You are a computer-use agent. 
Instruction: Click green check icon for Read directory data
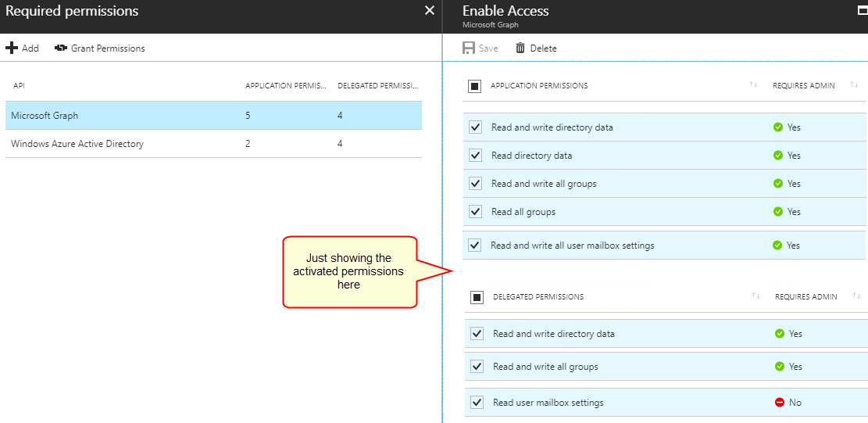pos(778,156)
